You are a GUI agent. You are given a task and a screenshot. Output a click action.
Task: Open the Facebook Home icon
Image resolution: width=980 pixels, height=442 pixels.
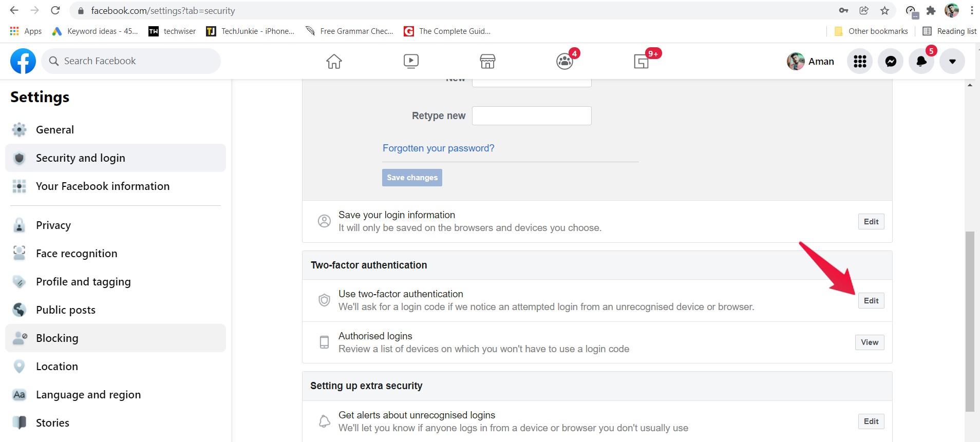coord(334,61)
